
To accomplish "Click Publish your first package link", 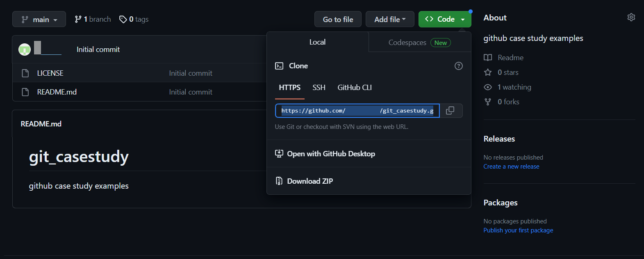I will 518,230.
